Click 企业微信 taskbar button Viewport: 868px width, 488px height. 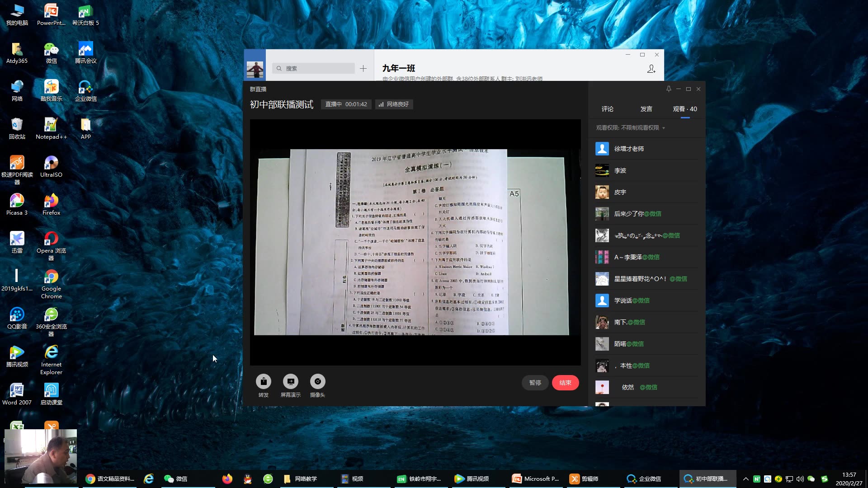click(644, 479)
